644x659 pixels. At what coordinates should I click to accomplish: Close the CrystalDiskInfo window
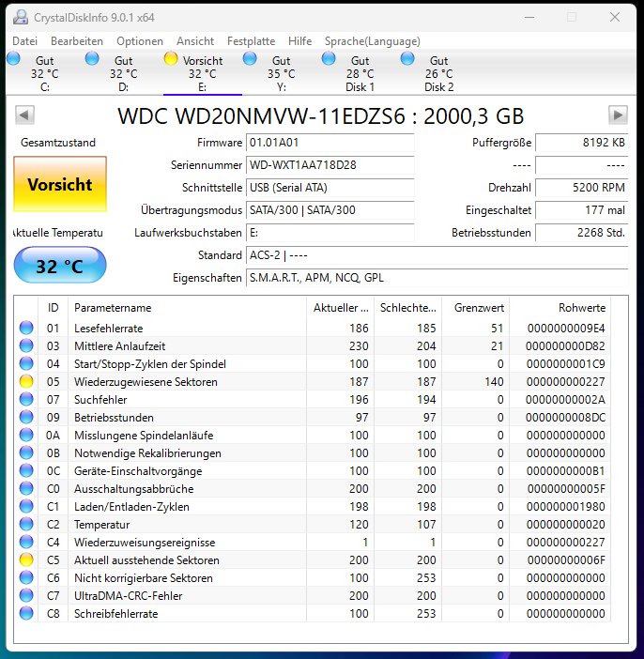coord(615,17)
